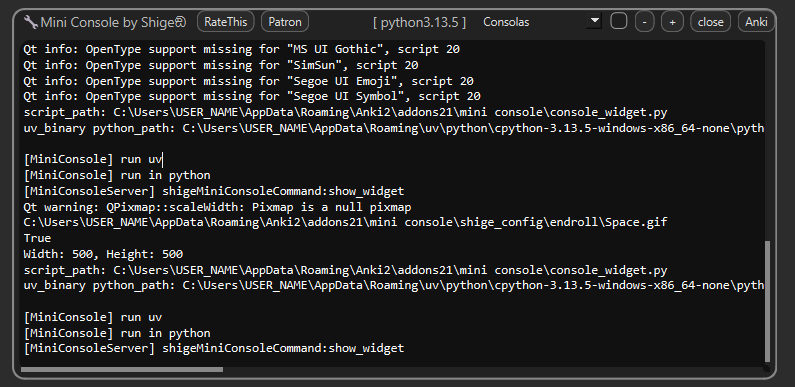Click the Space.gif file path line
This screenshot has width=795, height=387.
tap(345, 222)
